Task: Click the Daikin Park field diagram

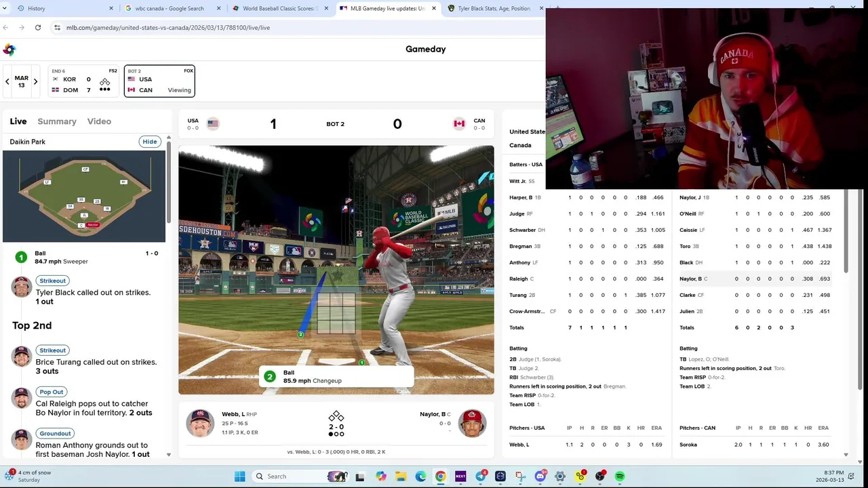Action: point(84,197)
